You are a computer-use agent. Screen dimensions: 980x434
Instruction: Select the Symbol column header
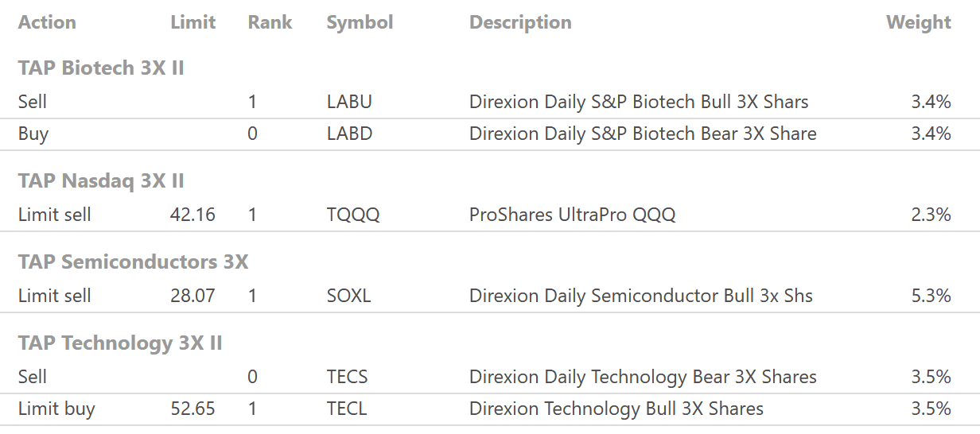pyautogui.click(x=360, y=22)
